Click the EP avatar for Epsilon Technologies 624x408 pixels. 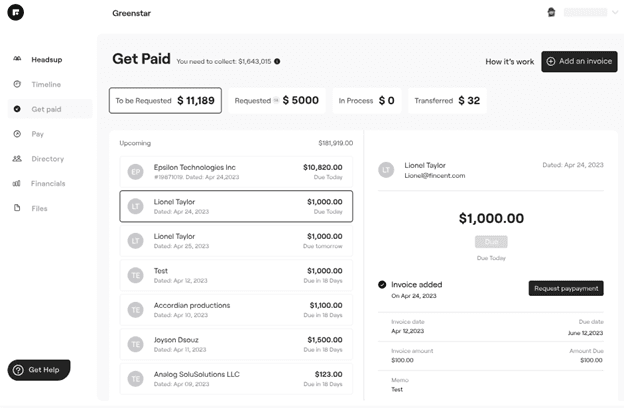pos(135,172)
